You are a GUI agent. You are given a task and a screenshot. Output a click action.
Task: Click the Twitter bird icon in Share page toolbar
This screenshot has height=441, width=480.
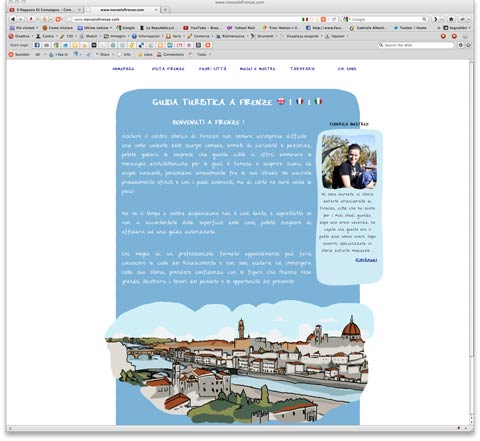(66, 45)
